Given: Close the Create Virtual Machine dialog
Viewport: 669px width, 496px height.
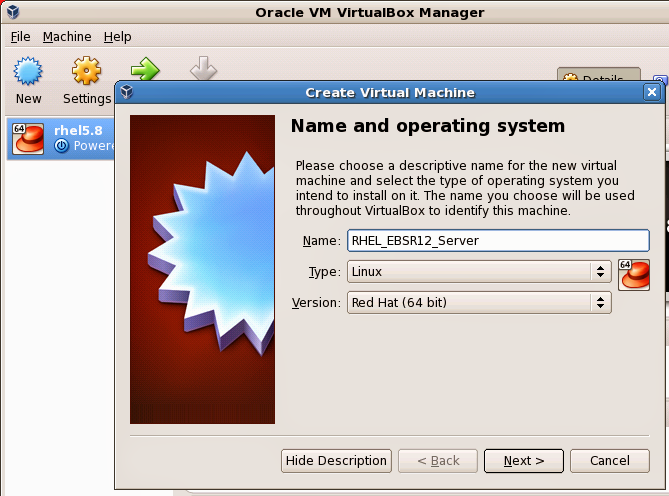Looking at the screenshot, I should (652, 92).
